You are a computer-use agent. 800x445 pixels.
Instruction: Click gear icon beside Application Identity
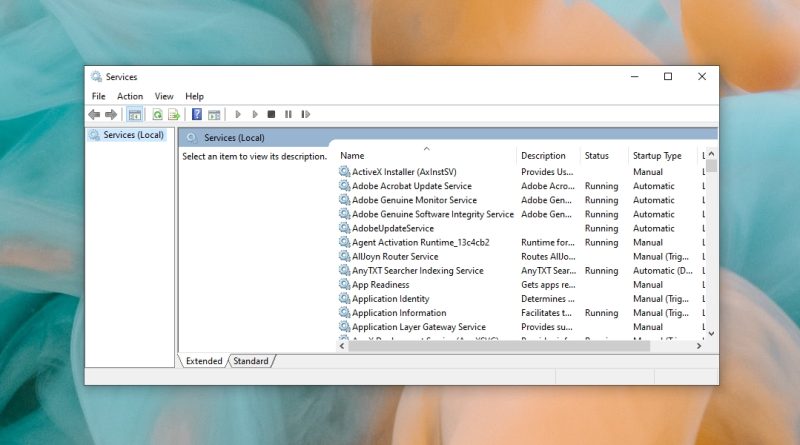click(344, 298)
